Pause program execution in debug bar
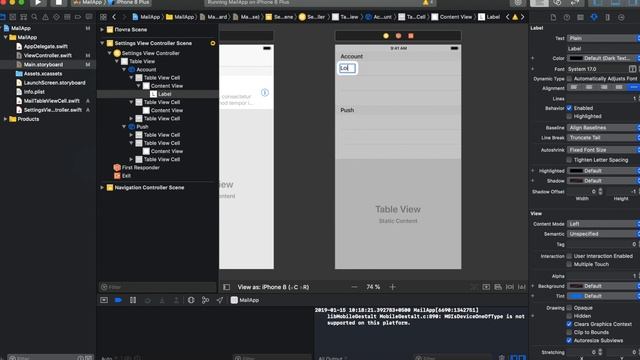 133,300
